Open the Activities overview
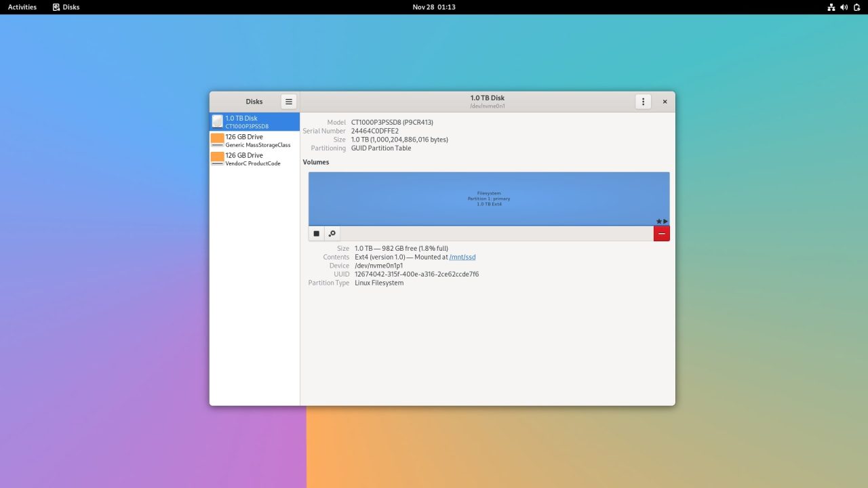The image size is (868, 488). point(21,7)
